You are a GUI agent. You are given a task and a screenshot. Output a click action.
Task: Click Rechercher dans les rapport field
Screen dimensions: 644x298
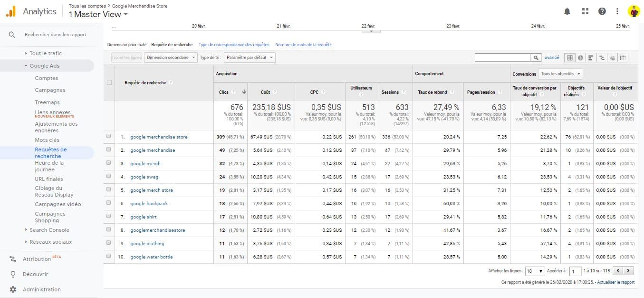click(x=56, y=35)
